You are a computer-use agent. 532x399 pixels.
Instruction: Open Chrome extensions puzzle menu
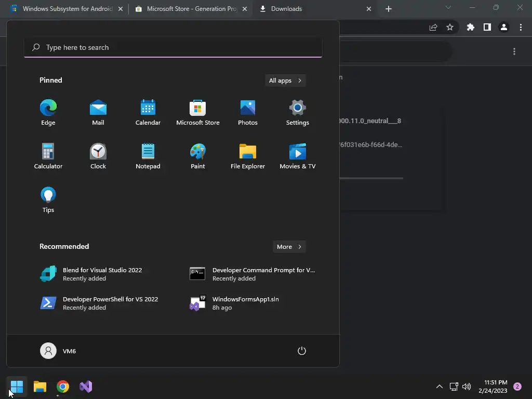[471, 27]
